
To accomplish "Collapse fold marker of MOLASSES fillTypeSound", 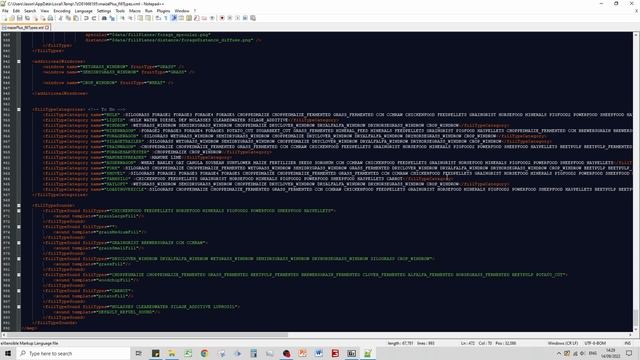I will coord(19,307).
